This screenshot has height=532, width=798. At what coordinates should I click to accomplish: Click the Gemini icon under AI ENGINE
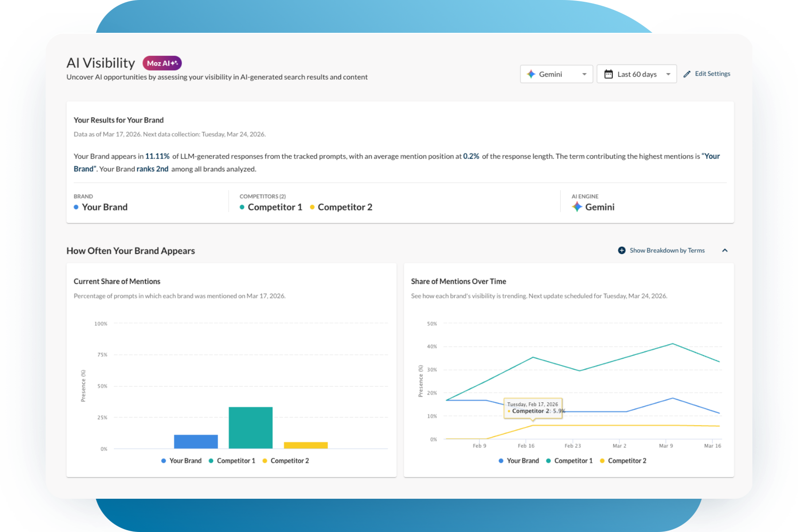tap(577, 207)
